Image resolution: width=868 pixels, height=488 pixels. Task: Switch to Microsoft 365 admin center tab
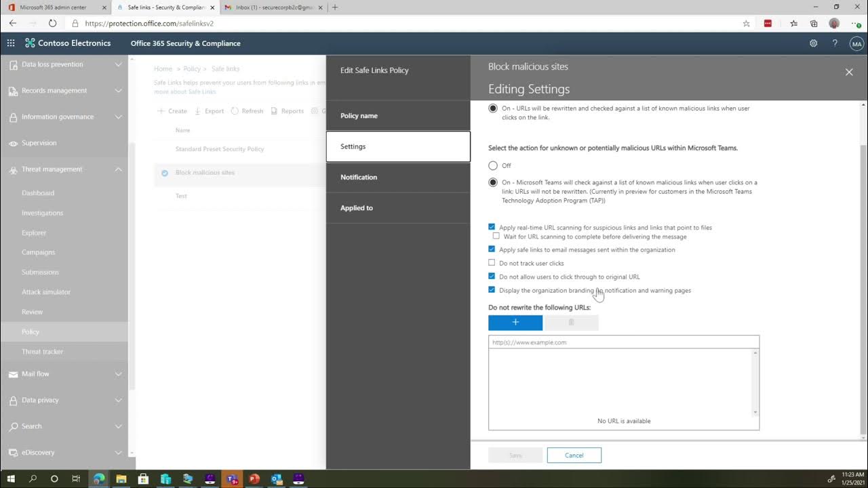[56, 7]
